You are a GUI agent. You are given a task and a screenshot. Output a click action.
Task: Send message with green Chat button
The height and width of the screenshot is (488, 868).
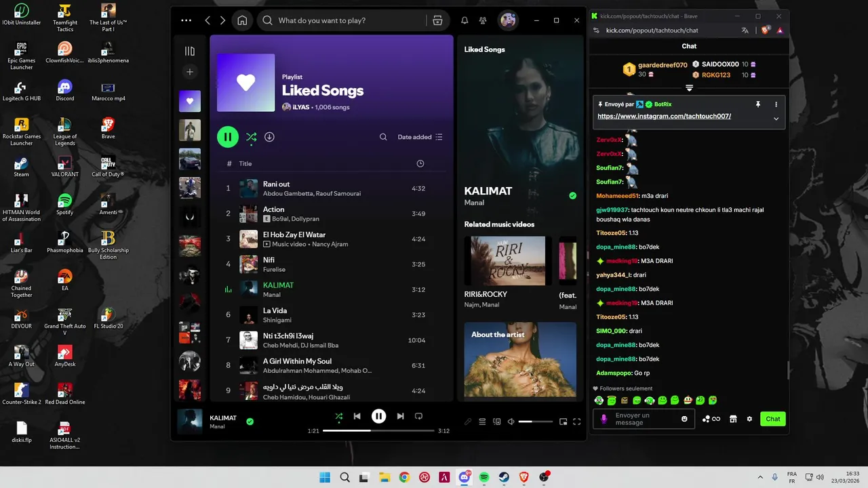pyautogui.click(x=773, y=419)
